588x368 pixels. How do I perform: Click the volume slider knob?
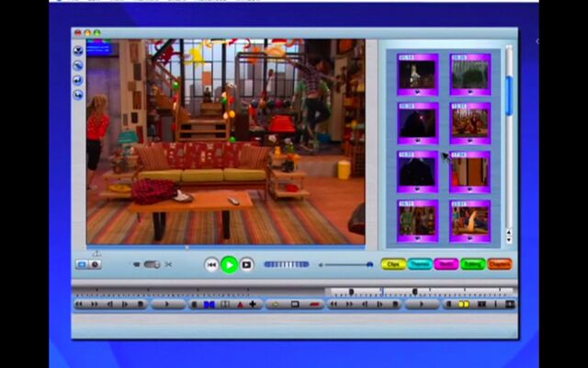(x=369, y=265)
